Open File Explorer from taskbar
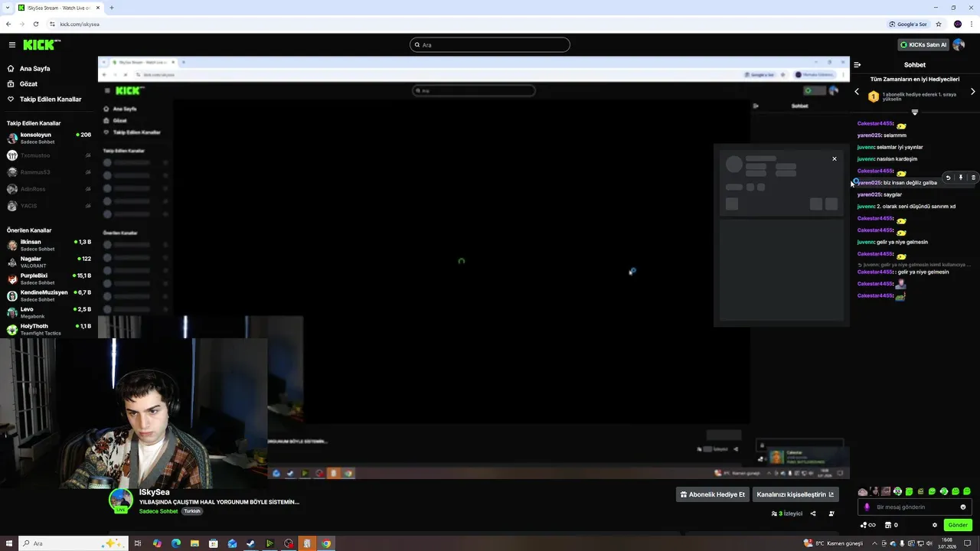 pos(195,543)
